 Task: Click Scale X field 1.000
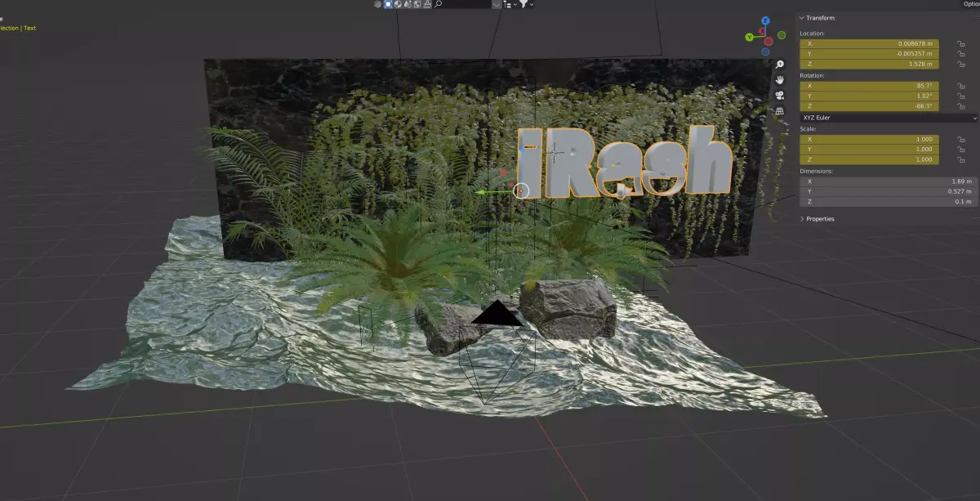click(x=870, y=139)
